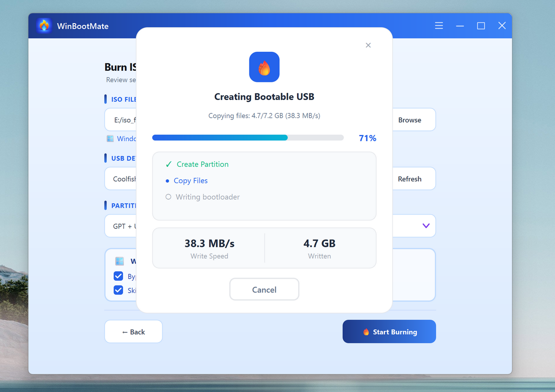Click the 71% progress bar

click(x=247, y=137)
